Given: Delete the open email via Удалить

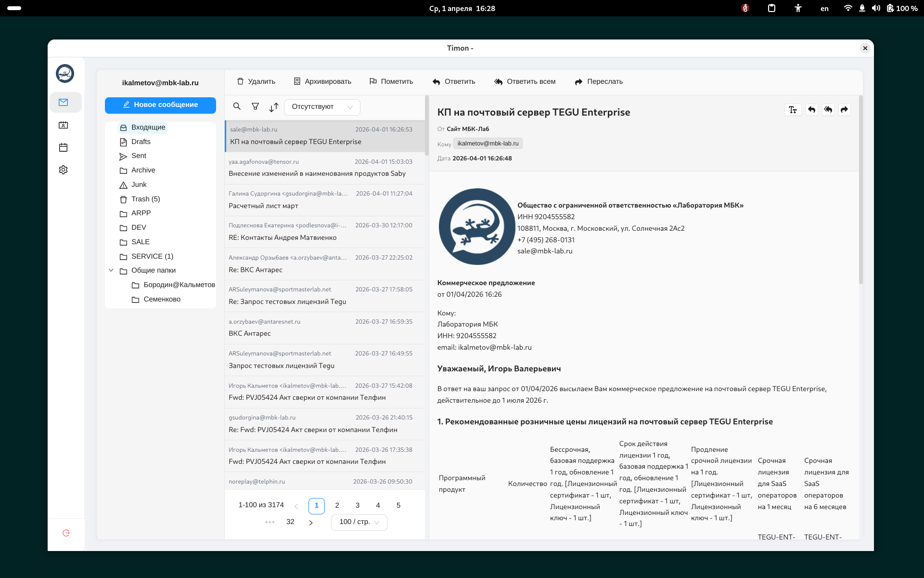Looking at the screenshot, I should click(x=257, y=81).
